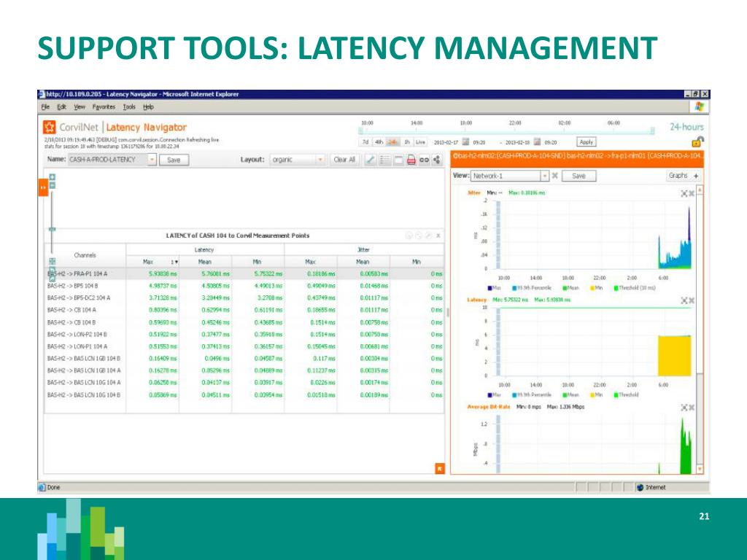Click the vertical zoom slider handle

click(53, 229)
